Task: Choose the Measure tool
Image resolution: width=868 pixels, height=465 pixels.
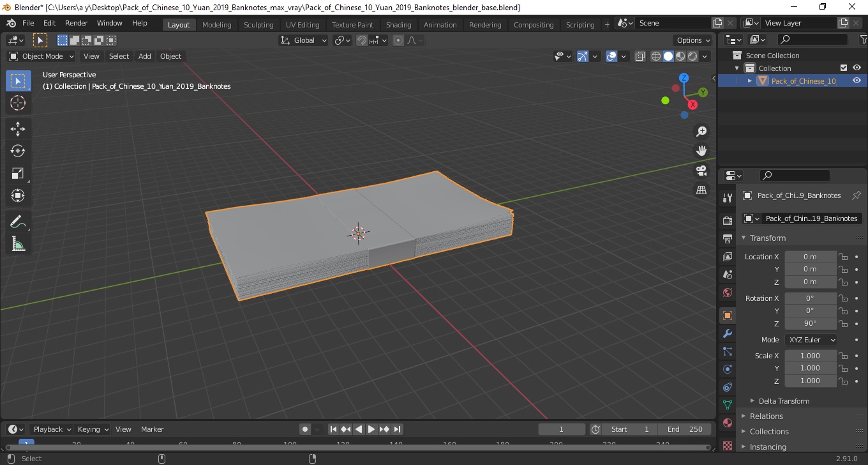Action: coord(18,244)
